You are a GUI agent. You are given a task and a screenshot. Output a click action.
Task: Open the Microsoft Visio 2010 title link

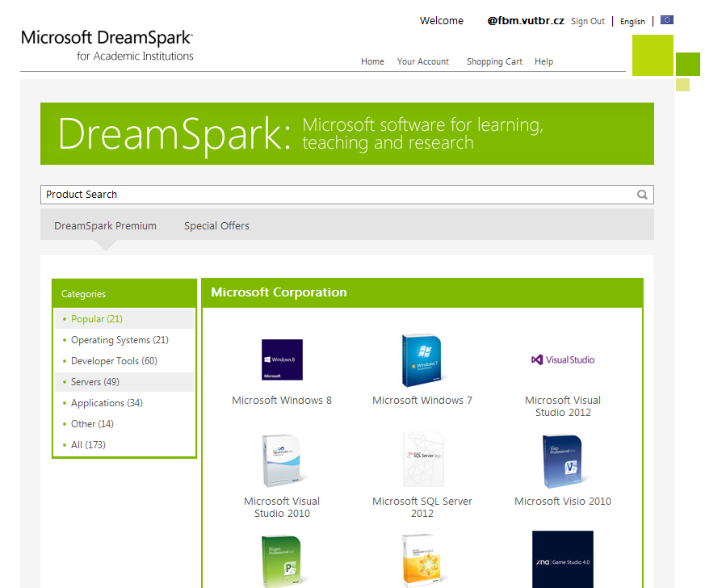563,502
